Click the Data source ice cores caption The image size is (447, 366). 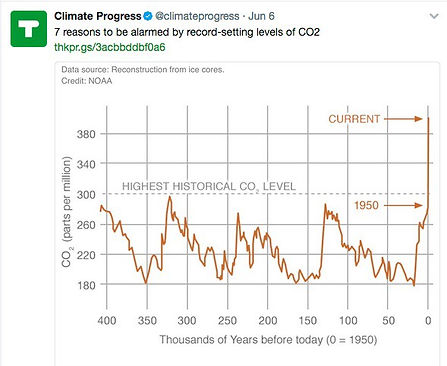pos(143,70)
